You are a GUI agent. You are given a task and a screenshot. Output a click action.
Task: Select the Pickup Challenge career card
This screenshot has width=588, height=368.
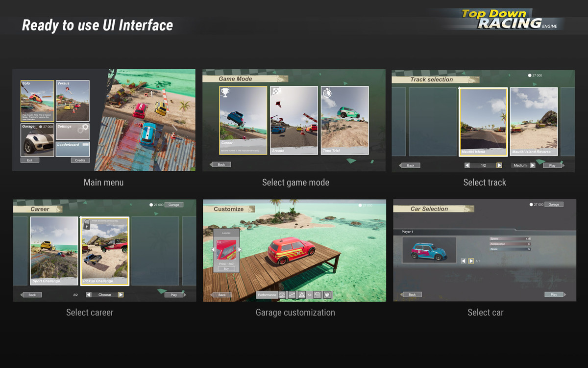click(x=105, y=251)
